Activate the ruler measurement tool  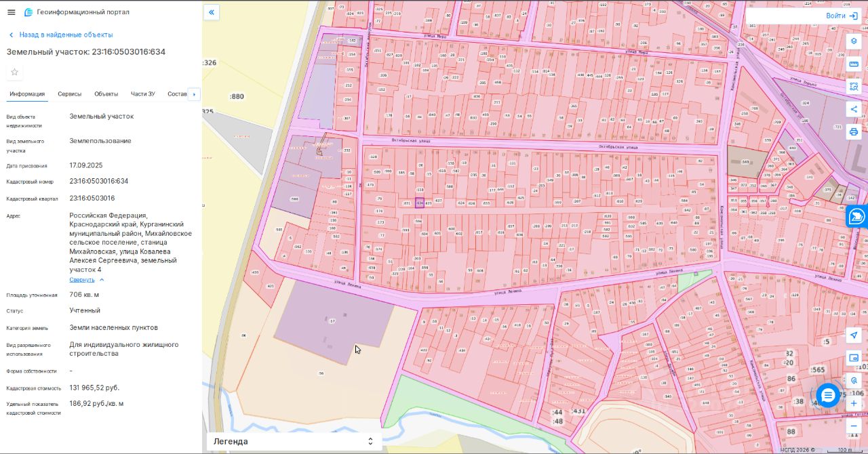tap(854, 64)
